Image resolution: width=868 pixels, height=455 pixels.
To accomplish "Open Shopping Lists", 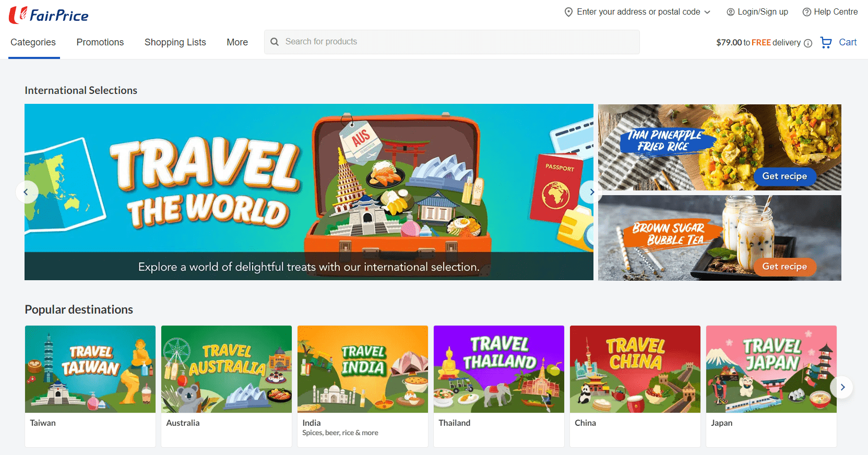I will 175,42.
